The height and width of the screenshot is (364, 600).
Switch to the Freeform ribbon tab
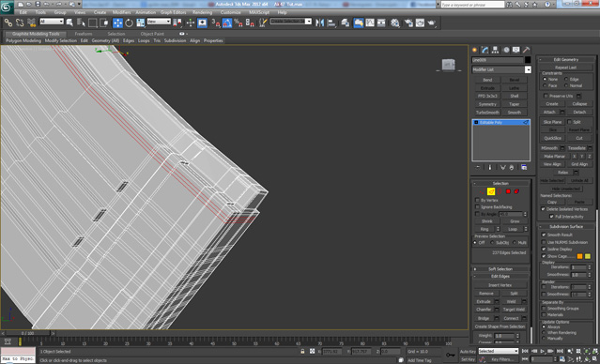click(x=84, y=34)
